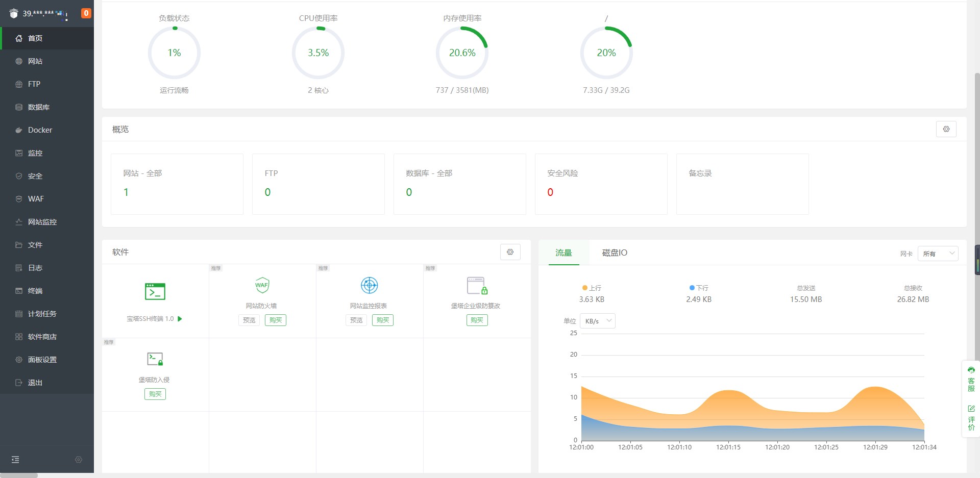Screen dimensions: 980x478
Task: Click the 面板设置 gear icon in sidebar
Action: (19, 360)
